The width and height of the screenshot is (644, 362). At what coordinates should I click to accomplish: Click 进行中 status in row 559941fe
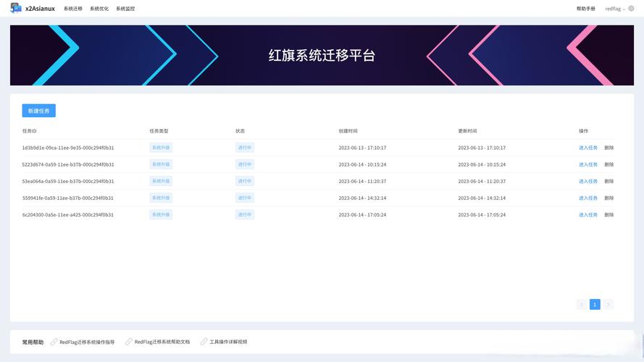coord(245,198)
